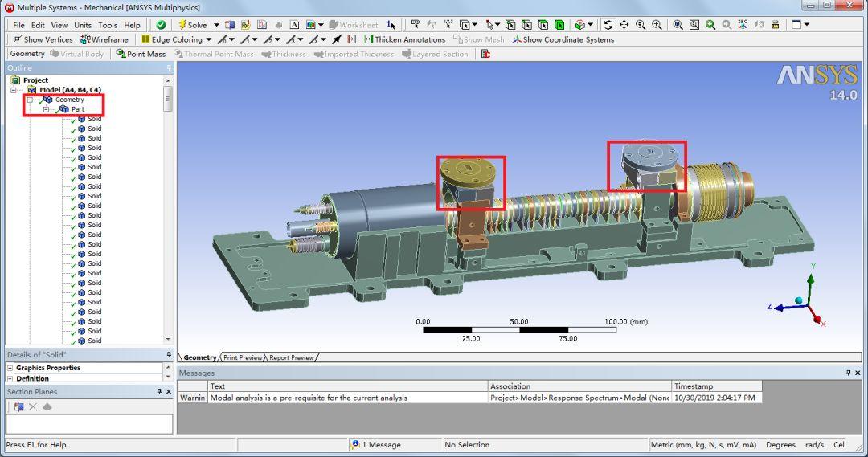This screenshot has width=868, height=457.
Task: Click the Label tool icon
Action: [416, 25]
